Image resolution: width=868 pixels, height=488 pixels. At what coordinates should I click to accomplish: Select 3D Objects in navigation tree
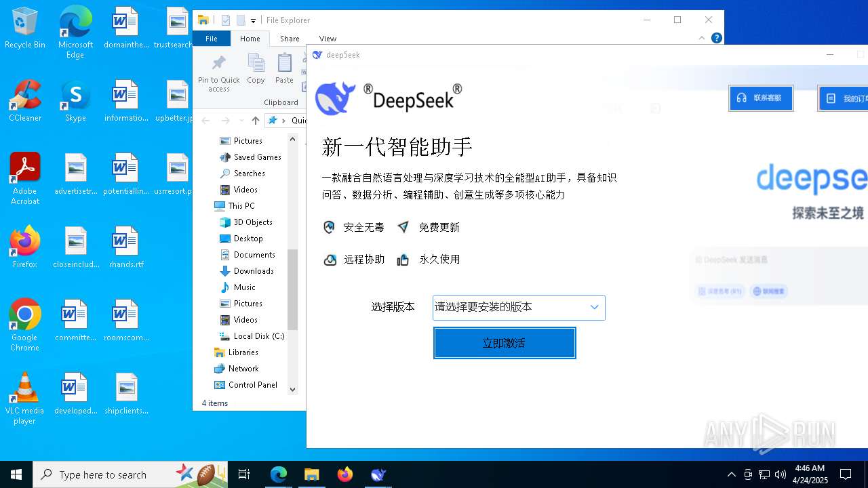click(x=246, y=222)
